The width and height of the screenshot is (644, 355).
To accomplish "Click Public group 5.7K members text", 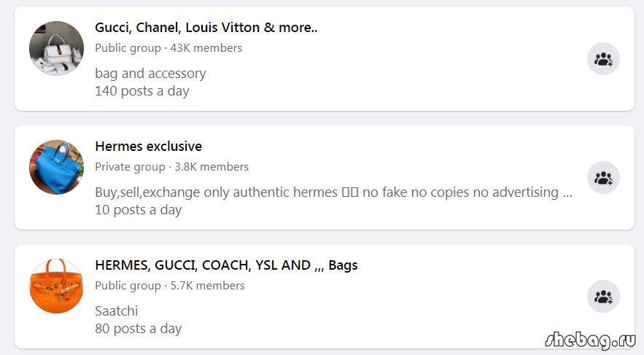I will [x=170, y=286].
